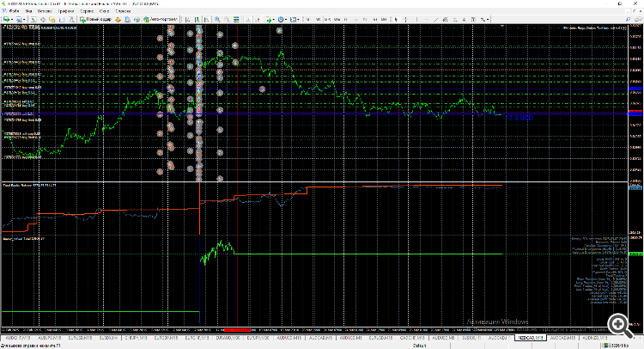
Task: Launch MetaEditor from the yellow diamond icon
Action: pos(118,19)
